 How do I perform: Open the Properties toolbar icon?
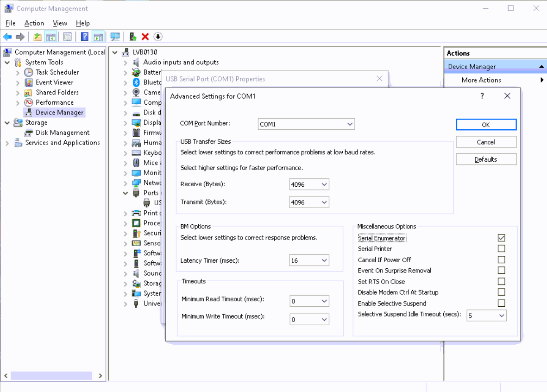pos(67,37)
